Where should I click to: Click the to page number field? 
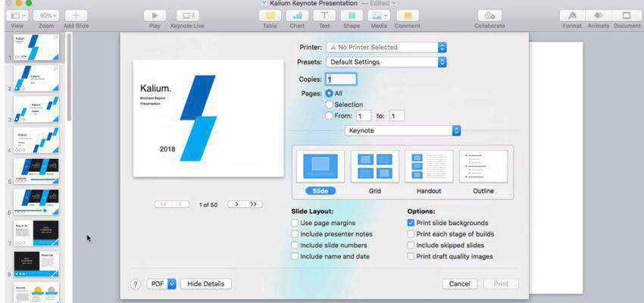(x=397, y=116)
